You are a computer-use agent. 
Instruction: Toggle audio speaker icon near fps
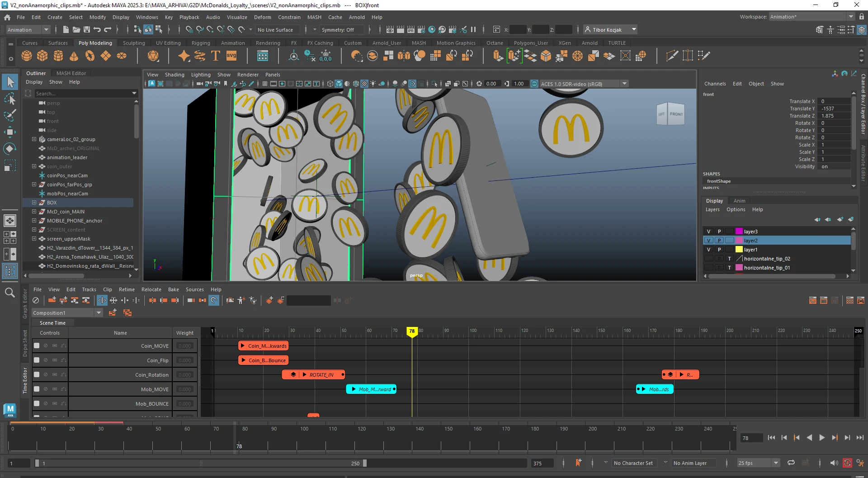834,463
